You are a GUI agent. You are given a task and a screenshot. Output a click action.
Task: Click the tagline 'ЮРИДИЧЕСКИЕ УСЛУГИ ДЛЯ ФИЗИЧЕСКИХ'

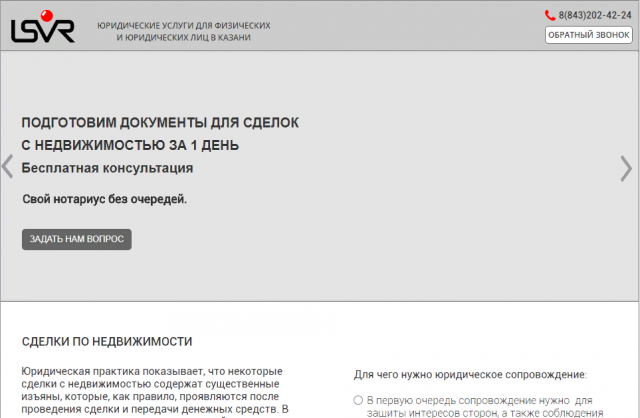184,25
